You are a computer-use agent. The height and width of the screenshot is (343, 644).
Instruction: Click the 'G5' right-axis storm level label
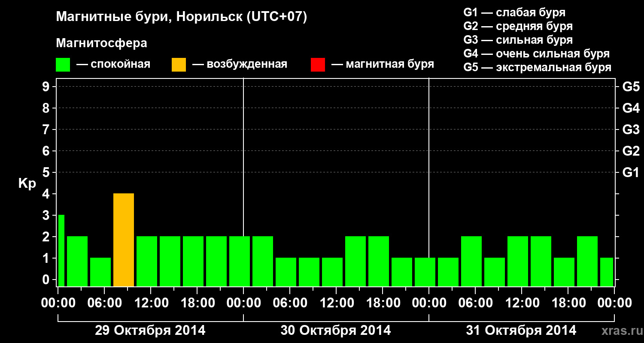click(x=631, y=87)
